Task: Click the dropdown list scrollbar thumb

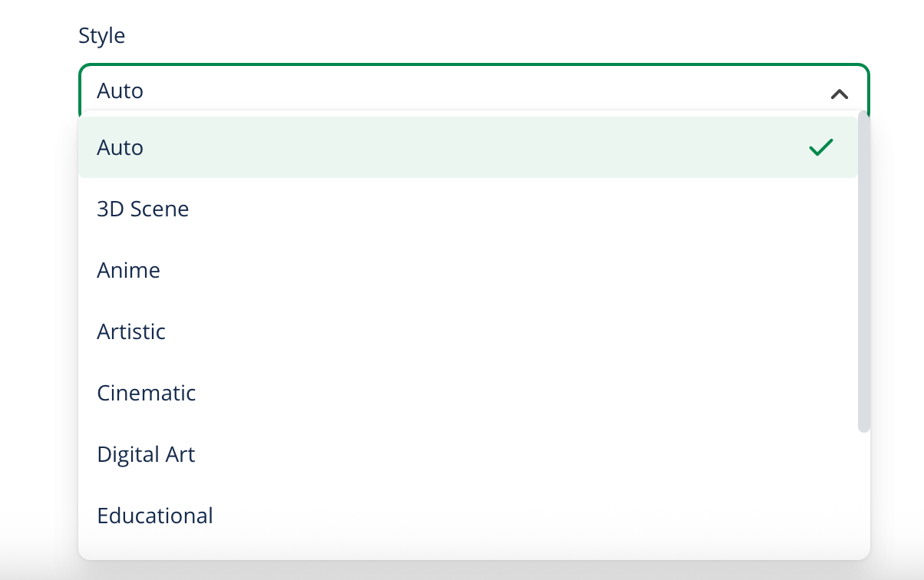Action: (x=863, y=269)
